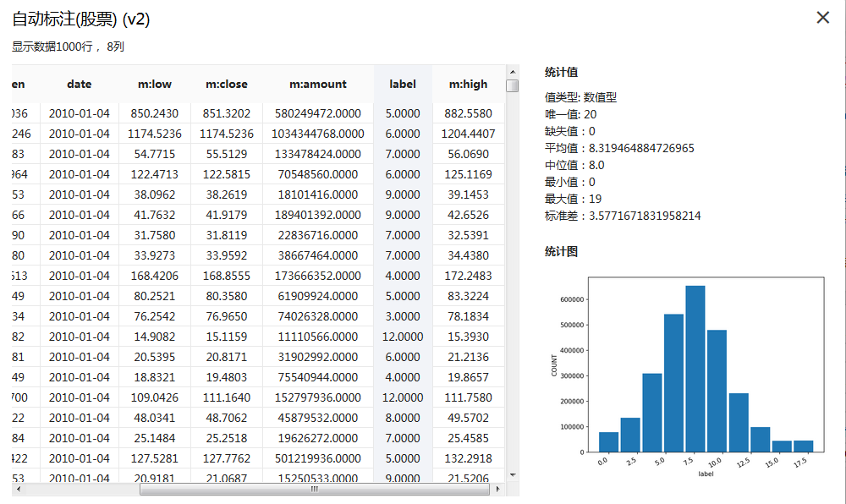Select the m:low column header
Image resolution: width=846 pixels, height=504 pixels.
pos(154,84)
